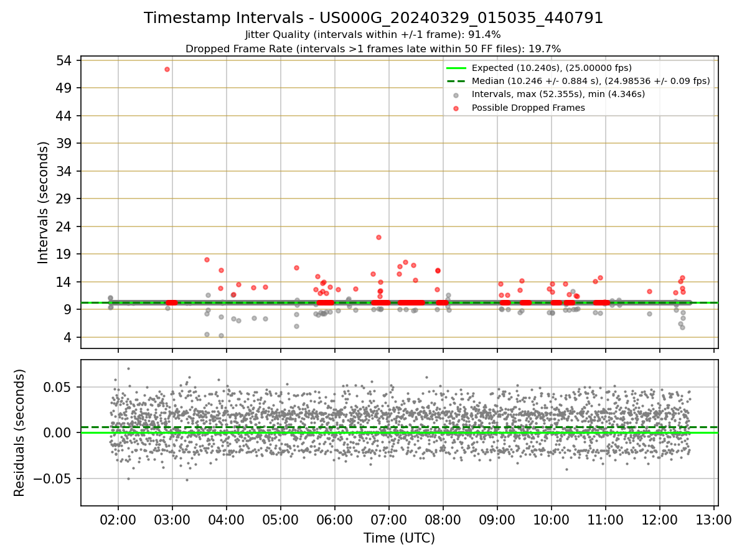Click the 14 y-axis tick label

tap(64, 282)
